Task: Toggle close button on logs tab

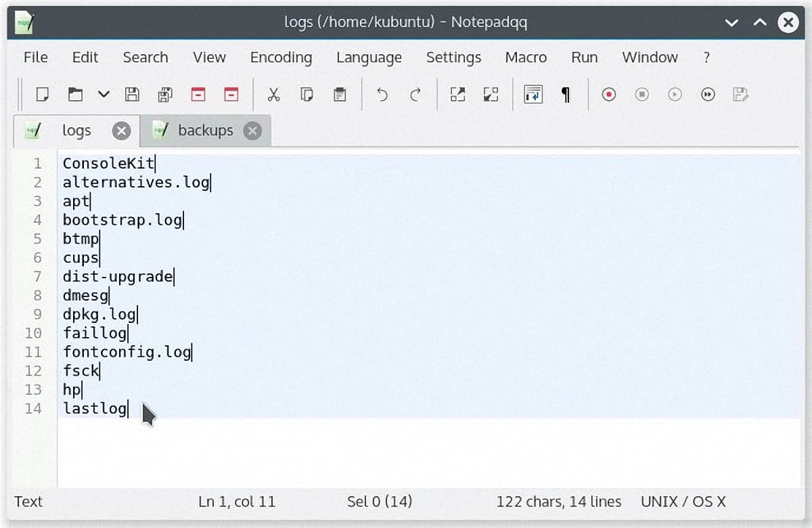Action: pos(121,131)
